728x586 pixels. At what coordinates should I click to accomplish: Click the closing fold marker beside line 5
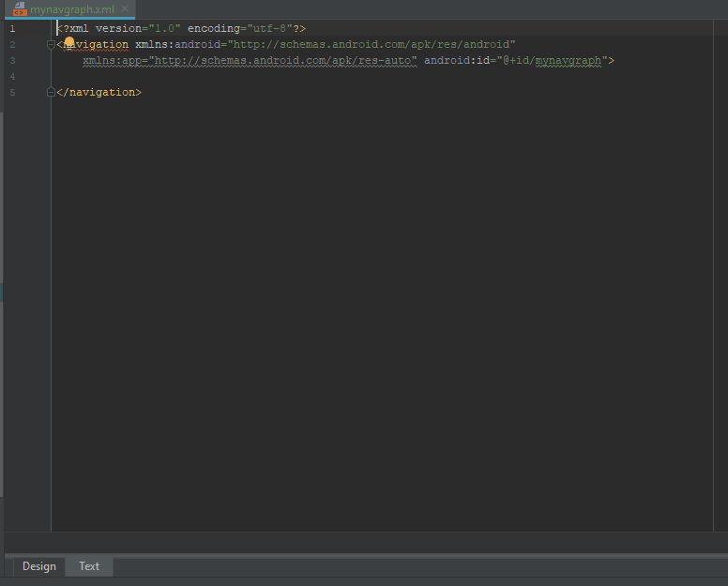(51, 92)
